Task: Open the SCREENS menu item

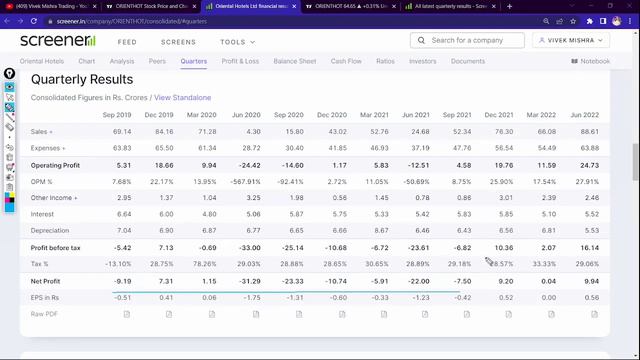Action: 178,42
